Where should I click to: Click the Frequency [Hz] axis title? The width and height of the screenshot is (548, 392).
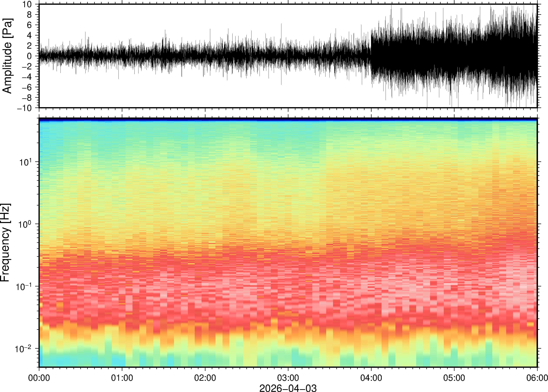[x=5, y=243]
